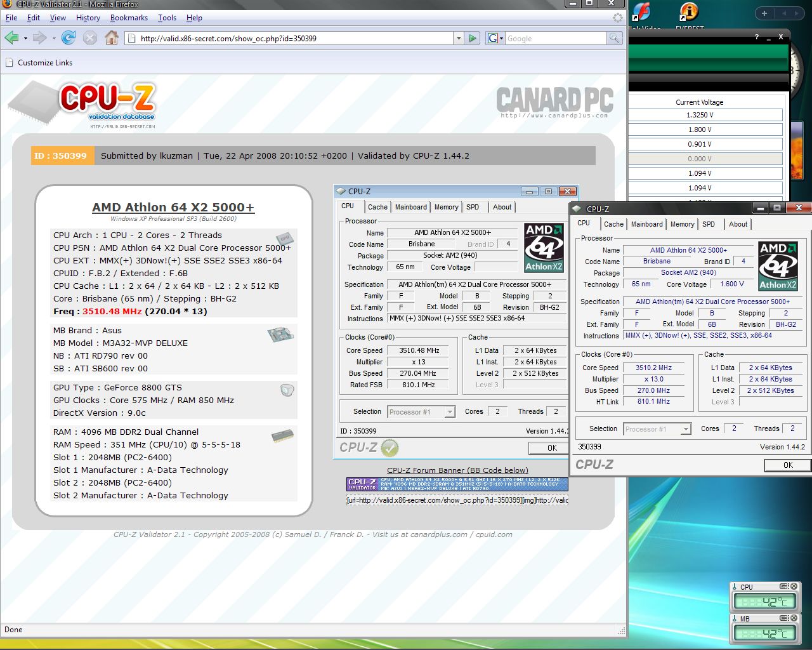Click the sidebar next-page arrow

(x=798, y=13)
